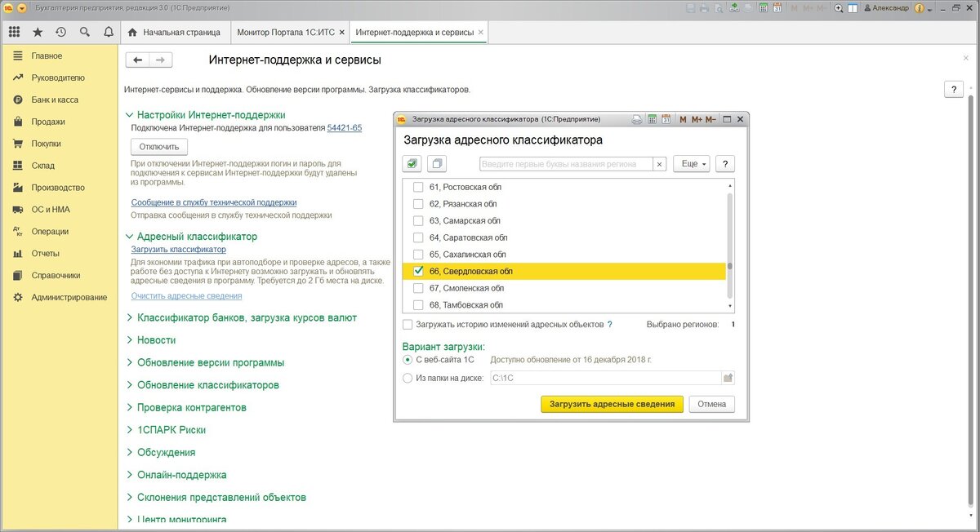Viewport: 980px width, 532px height.
Task: Expand 'Классификатор банков, загрузка курсов валют'
Action: click(129, 317)
